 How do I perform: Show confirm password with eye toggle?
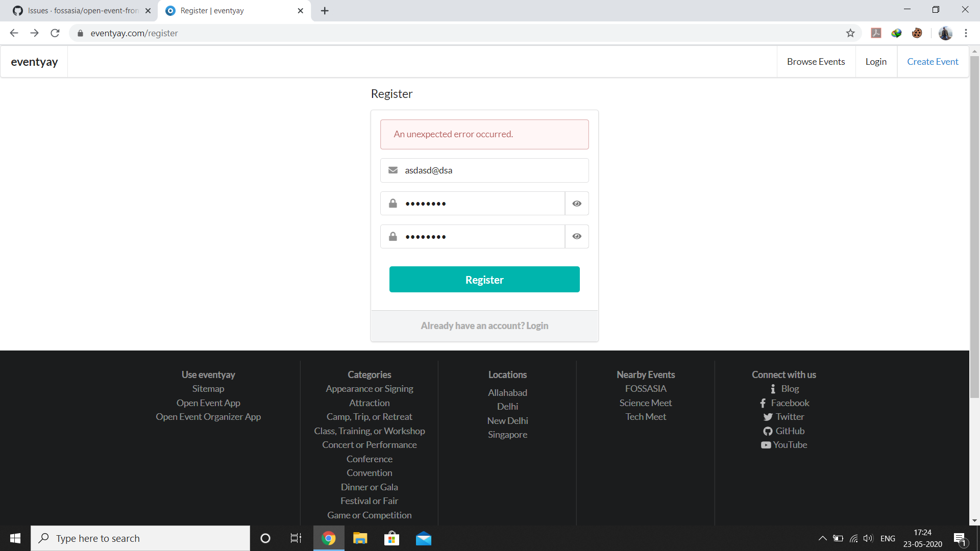coord(577,237)
